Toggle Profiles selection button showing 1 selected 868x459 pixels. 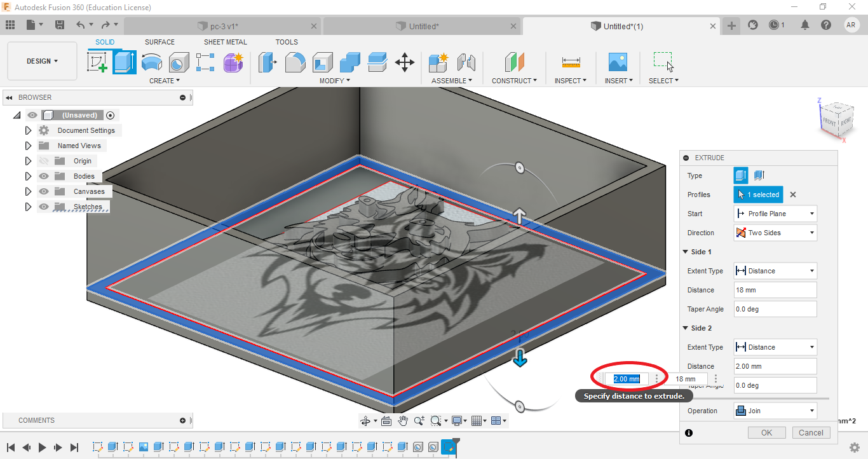[758, 195]
